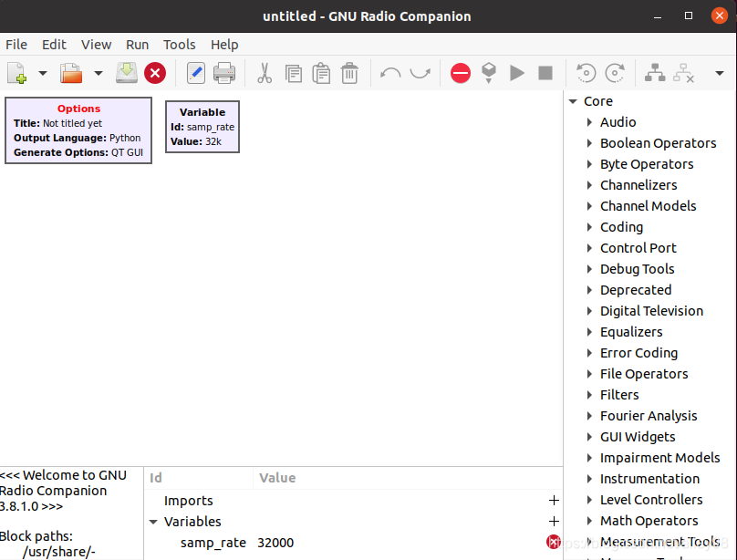Image resolution: width=737 pixels, height=560 pixels.
Task: Collapse the Core category tree
Action: click(573, 101)
